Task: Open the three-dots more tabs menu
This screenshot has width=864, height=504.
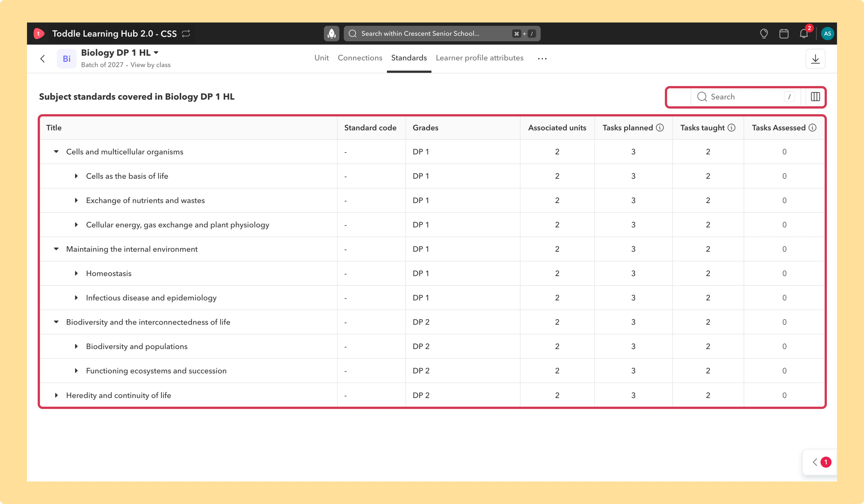Action: (x=542, y=59)
